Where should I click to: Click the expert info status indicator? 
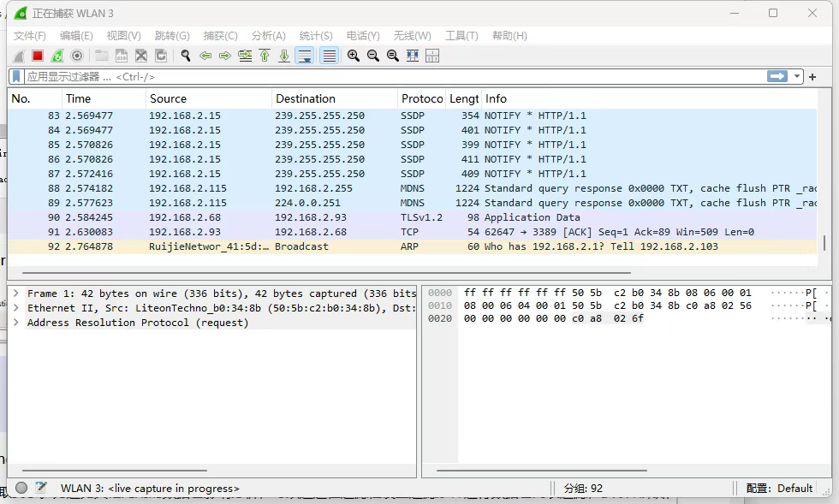(x=21, y=488)
